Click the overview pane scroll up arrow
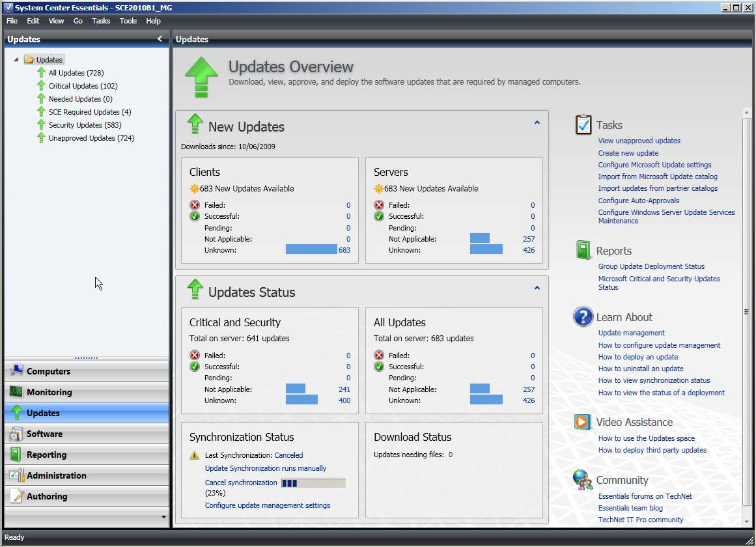The width and height of the screenshot is (756, 547). [746, 113]
